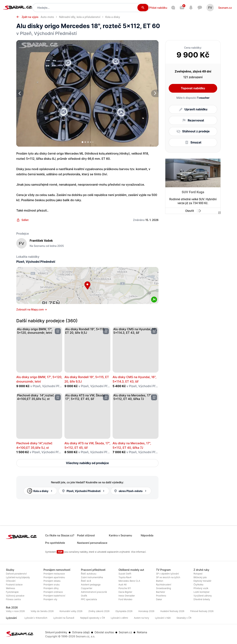The image size is (237, 644).
Task: Expand Kola a disky category results
Action: pos(40,491)
